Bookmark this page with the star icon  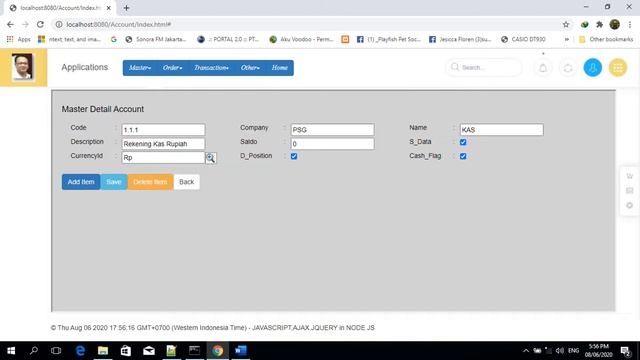(566, 24)
